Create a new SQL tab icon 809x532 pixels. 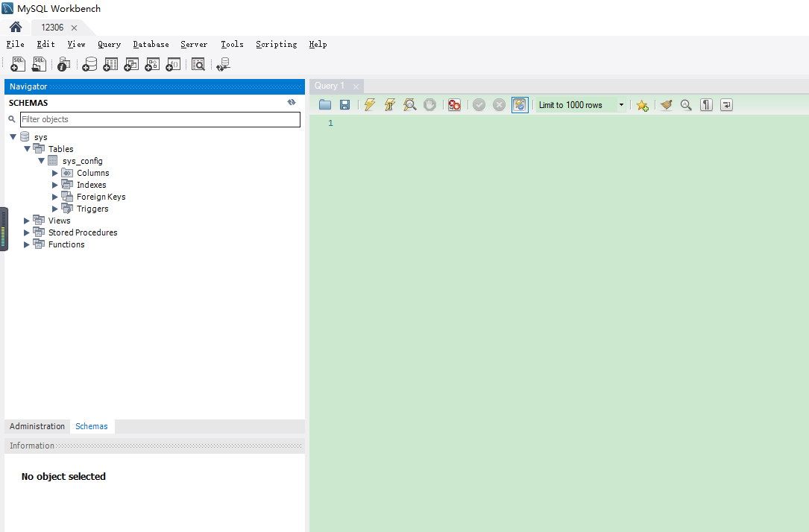[x=18, y=64]
